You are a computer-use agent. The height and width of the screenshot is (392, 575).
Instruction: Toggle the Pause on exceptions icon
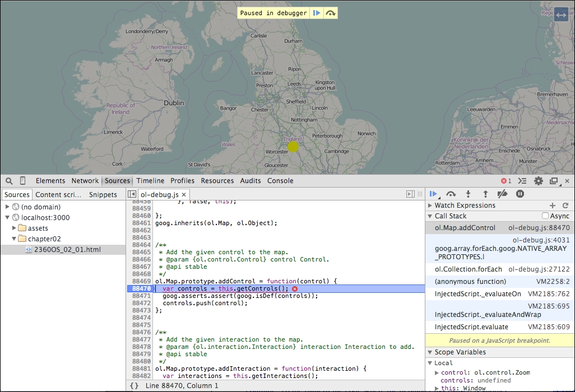(520, 194)
